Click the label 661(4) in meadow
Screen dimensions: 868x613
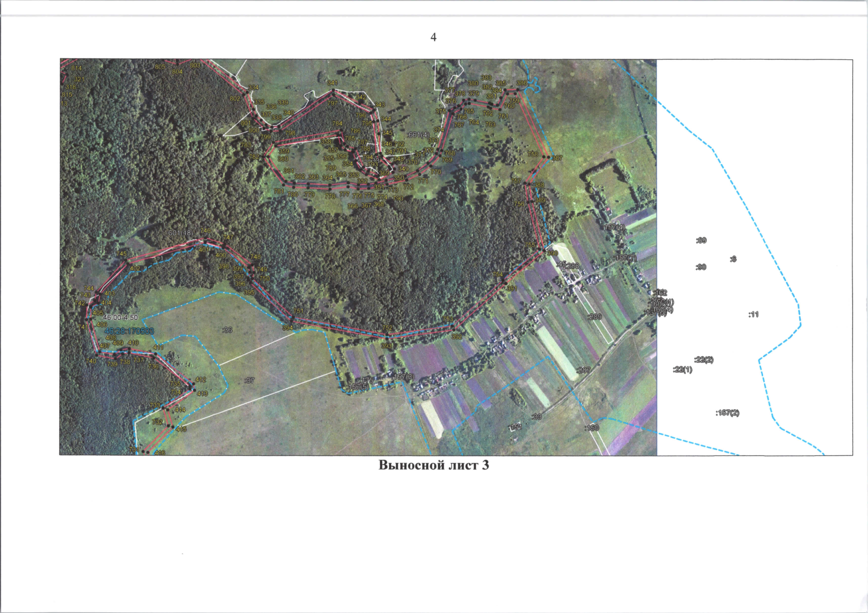pos(418,135)
